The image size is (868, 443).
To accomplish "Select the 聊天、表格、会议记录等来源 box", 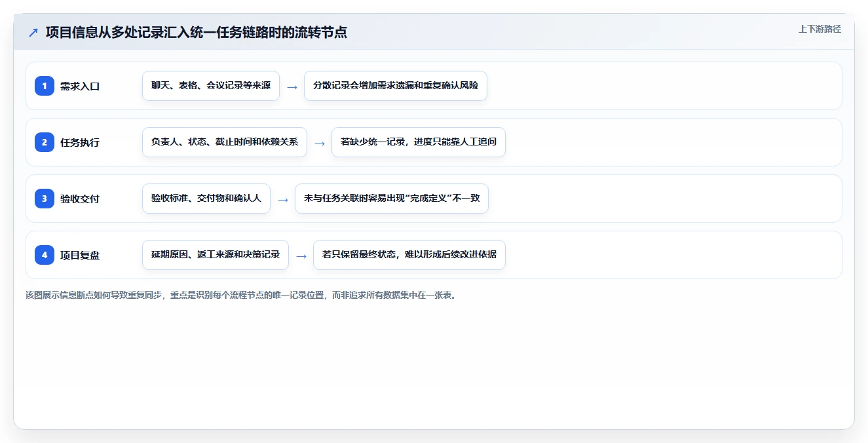I will point(211,86).
